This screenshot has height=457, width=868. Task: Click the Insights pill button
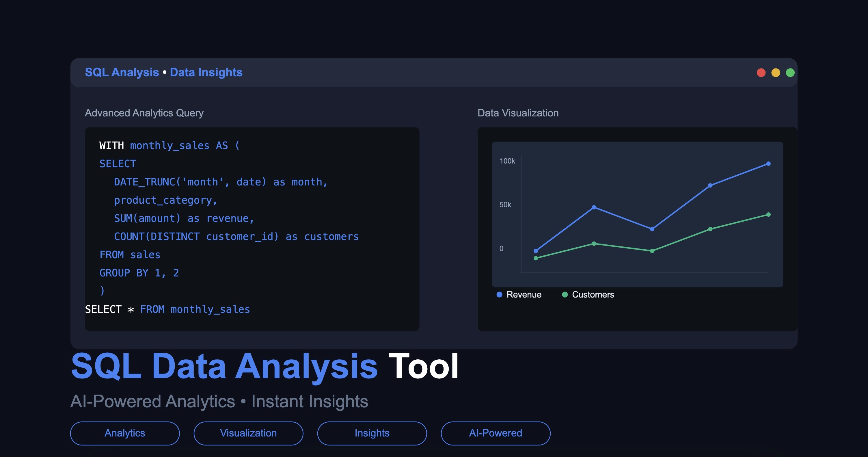[x=372, y=433]
